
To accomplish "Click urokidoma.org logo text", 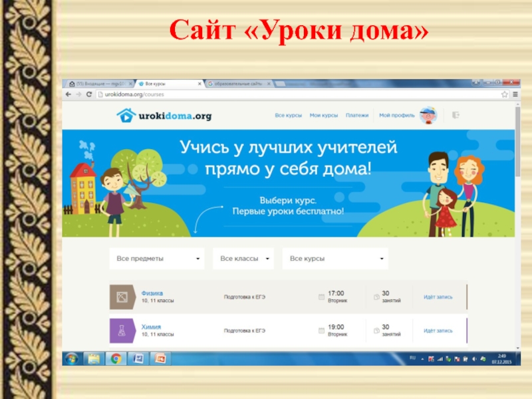I will pyautogui.click(x=175, y=116).
